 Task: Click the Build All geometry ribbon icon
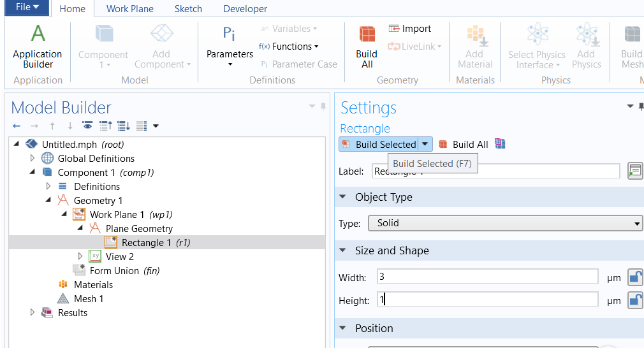point(367,45)
